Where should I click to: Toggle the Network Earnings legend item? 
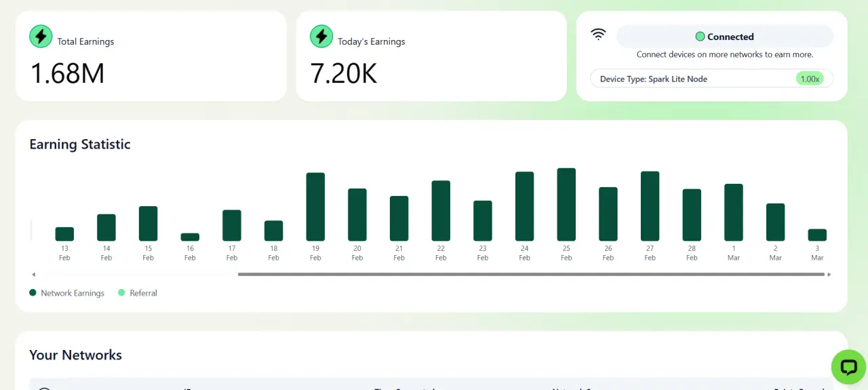(x=66, y=293)
